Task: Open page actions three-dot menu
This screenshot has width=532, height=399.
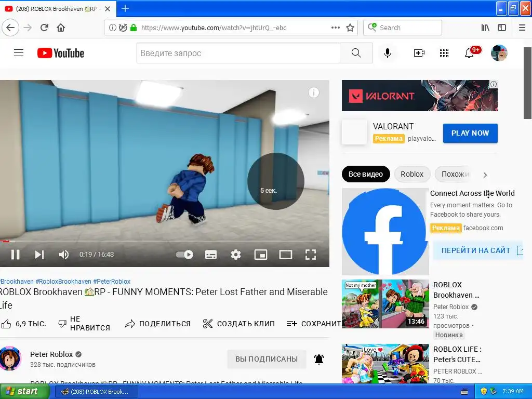Action: [336, 28]
